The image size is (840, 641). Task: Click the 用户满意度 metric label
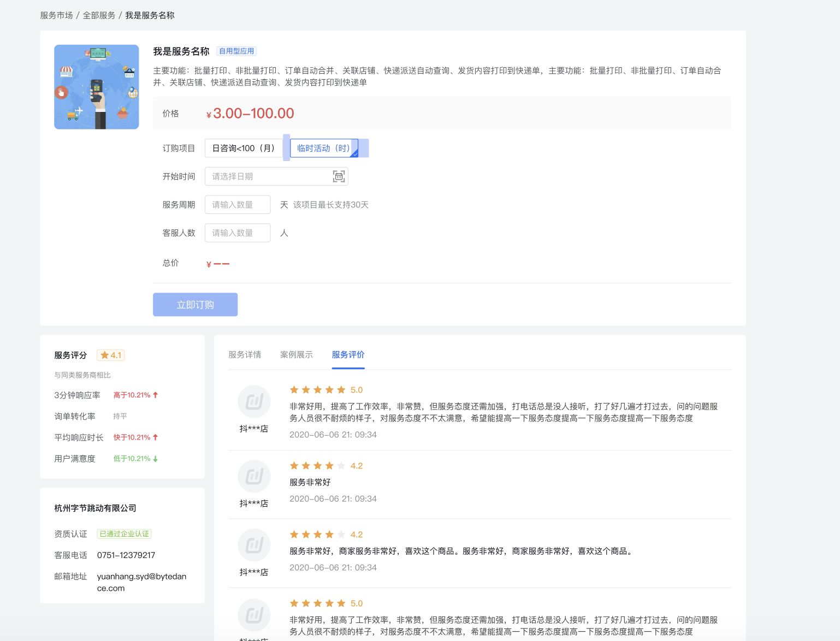(75, 459)
